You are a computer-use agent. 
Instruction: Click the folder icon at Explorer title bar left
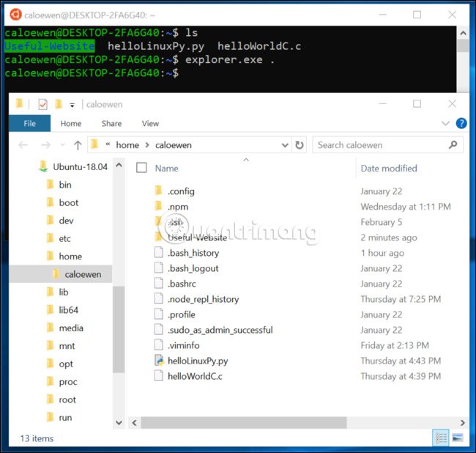click(x=20, y=103)
